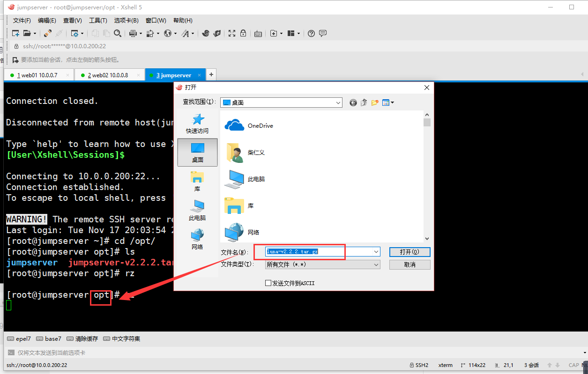588x374 pixels.
Task: Go back using the dialog's back arrow
Action: (x=353, y=103)
